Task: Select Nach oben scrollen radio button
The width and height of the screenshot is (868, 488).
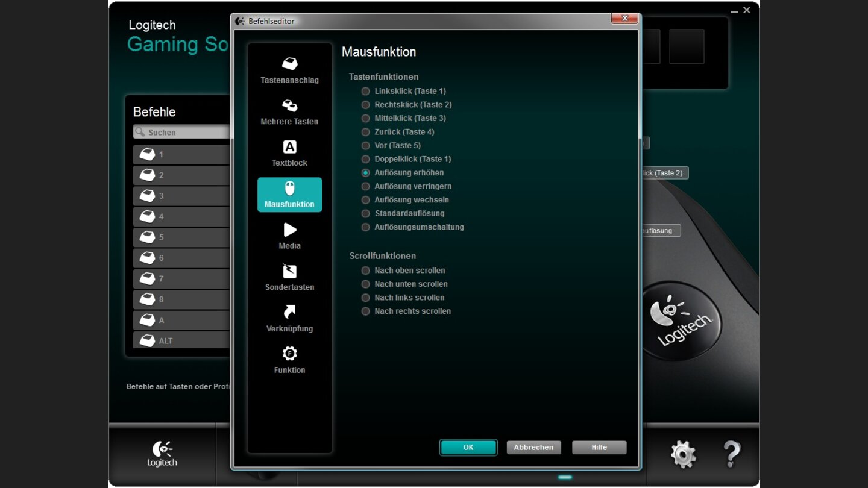Action: pos(365,271)
